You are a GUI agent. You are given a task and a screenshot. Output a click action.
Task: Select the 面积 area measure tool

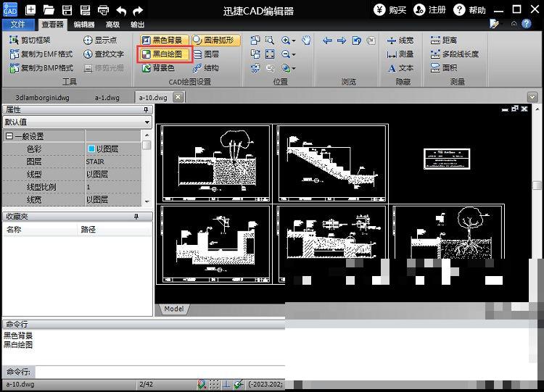444,68
